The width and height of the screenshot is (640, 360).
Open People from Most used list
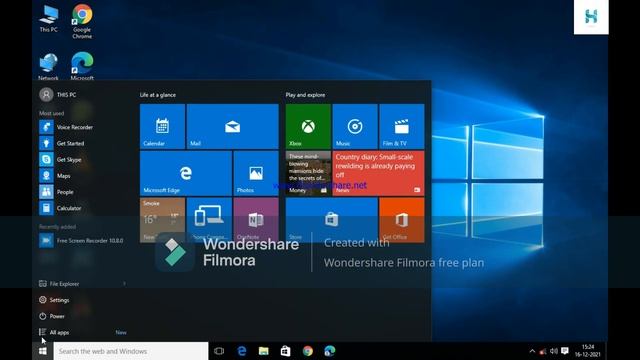(x=82, y=192)
